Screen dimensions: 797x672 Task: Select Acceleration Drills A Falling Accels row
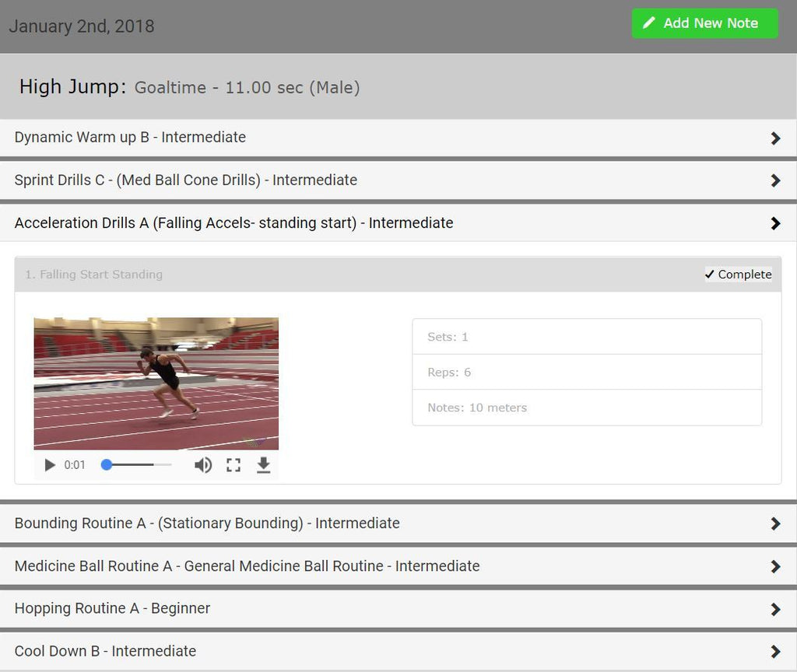click(x=398, y=223)
